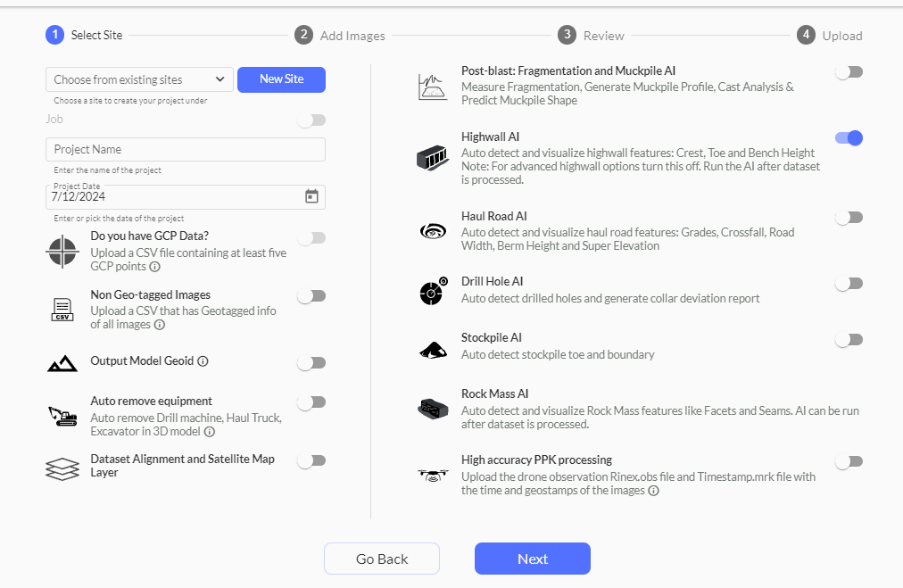Enable the Haul Road AI toggle

click(x=849, y=218)
